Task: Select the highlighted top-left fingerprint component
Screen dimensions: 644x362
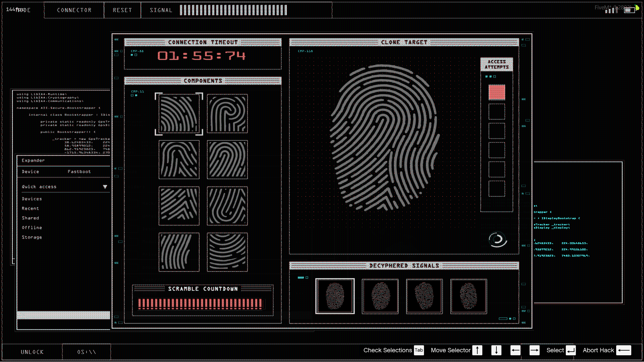Action: click(x=179, y=114)
